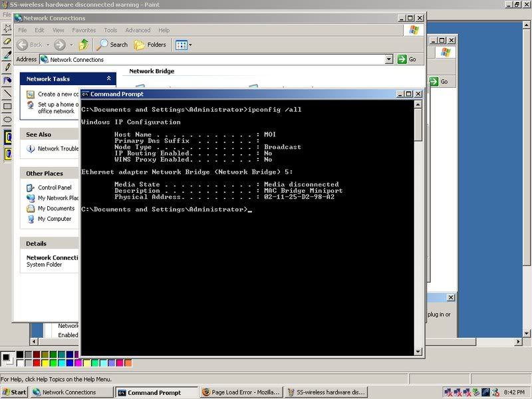Click the Start button on taskbar
The height and width of the screenshot is (399, 532).
[x=14, y=392]
